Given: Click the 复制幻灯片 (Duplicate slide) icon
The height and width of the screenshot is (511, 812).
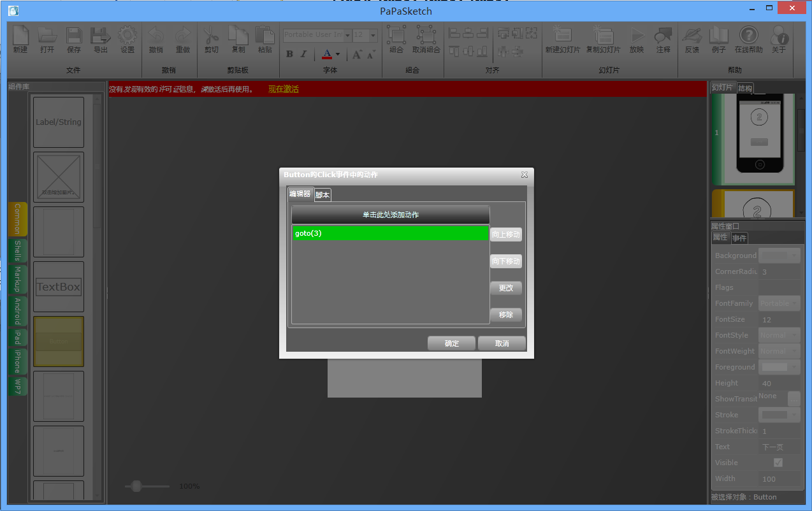Looking at the screenshot, I should click(x=603, y=35).
